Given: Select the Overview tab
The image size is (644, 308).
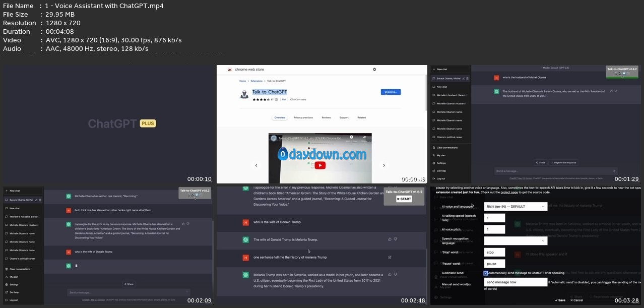Looking at the screenshot, I should [280, 117].
